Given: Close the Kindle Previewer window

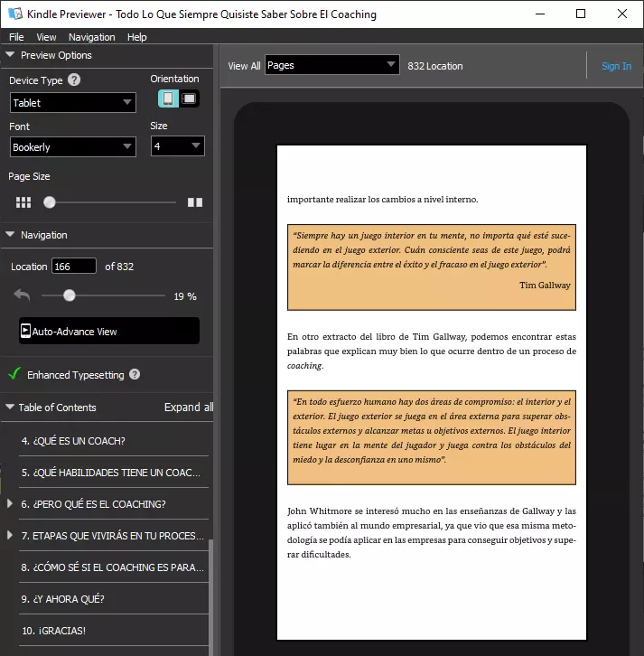Looking at the screenshot, I should point(621,14).
